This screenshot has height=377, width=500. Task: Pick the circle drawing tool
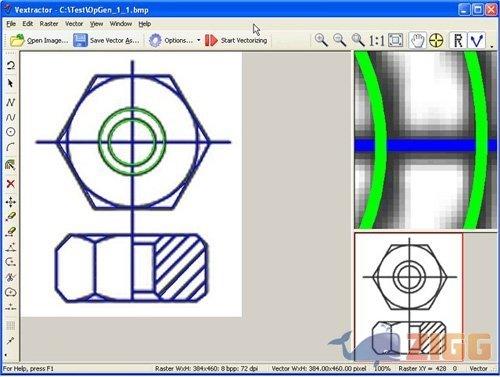click(10, 132)
